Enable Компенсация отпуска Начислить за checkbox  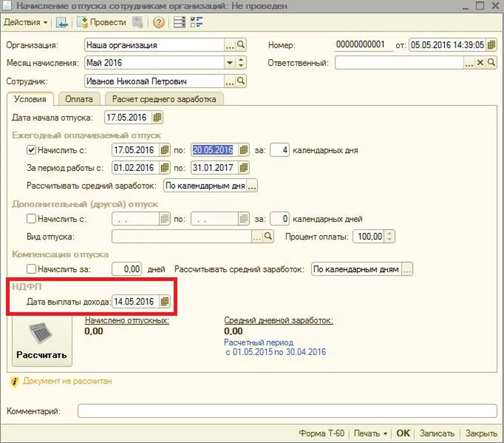[32, 269]
